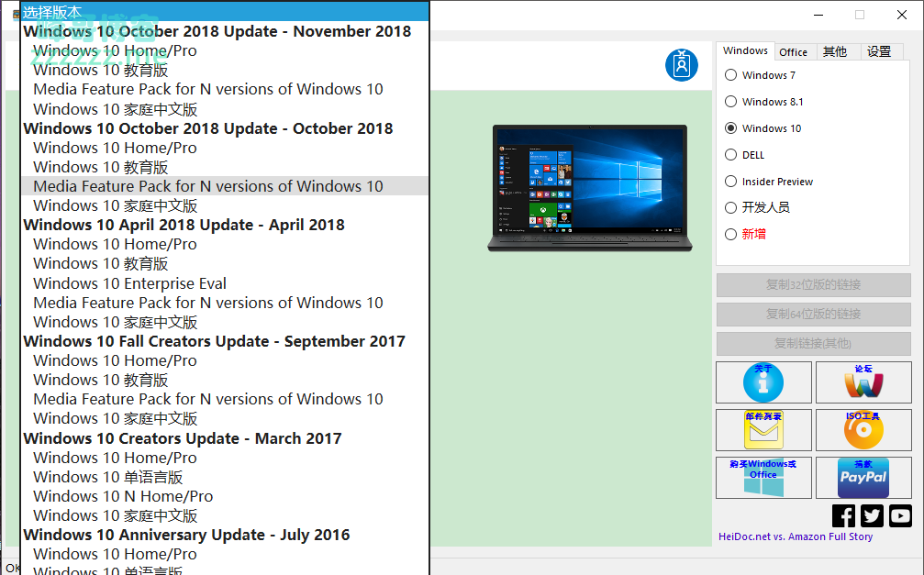Choose Media Feature Pack under September 2017
This screenshot has width=924, height=575.
click(x=225, y=400)
